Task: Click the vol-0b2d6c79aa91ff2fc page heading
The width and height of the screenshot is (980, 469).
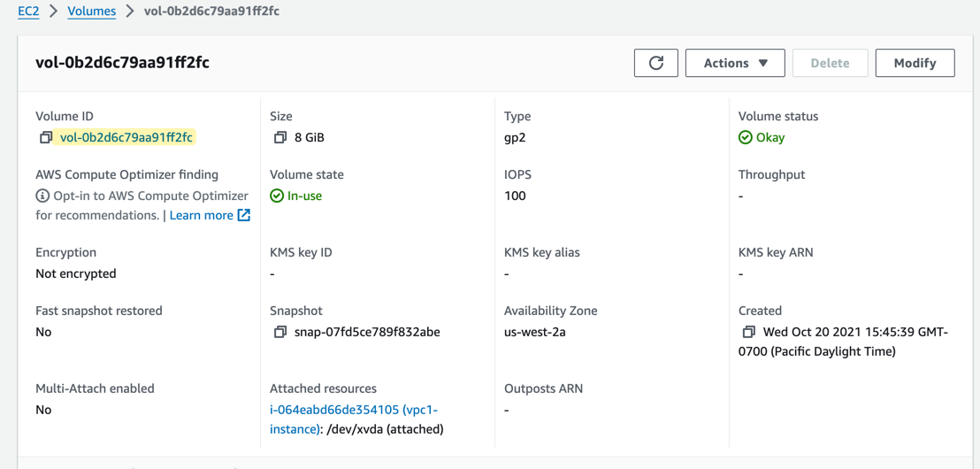Action: click(x=122, y=63)
